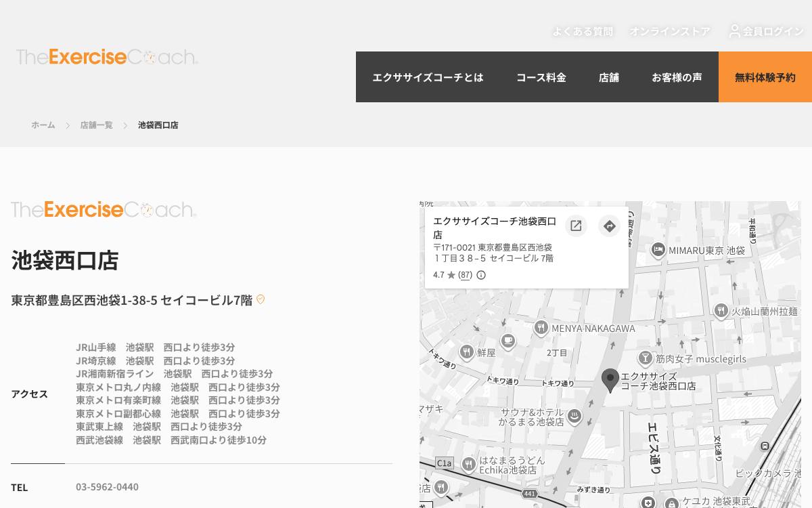
Task: Click the JR湘南新宿ライン access line
Action: (175, 374)
